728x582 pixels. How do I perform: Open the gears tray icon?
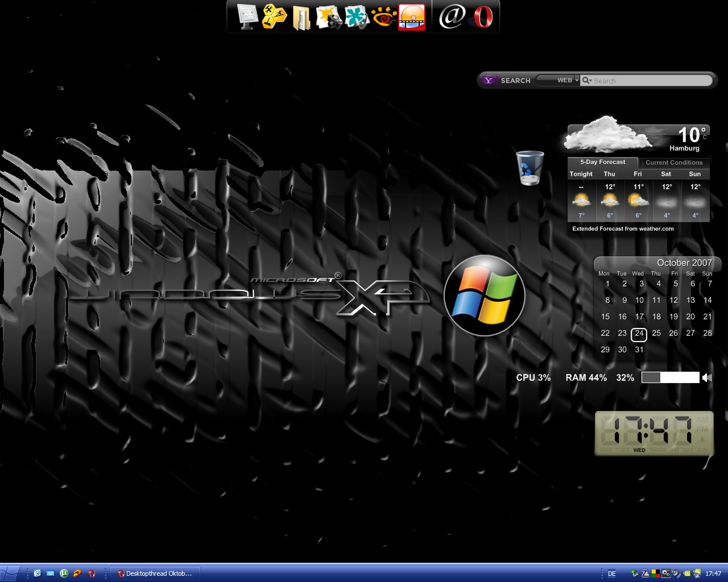(x=666, y=573)
